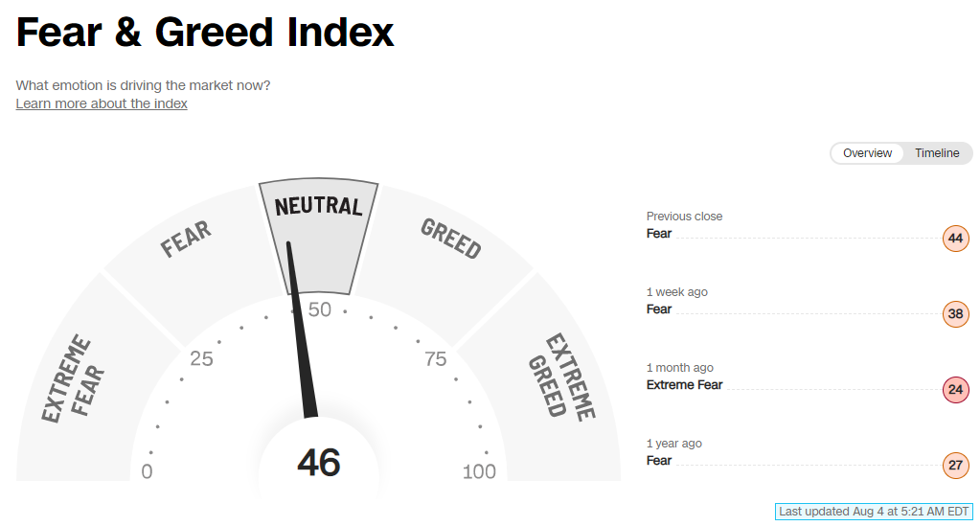Click the 1 month ago Extreme Fear label
980x526 pixels.
click(x=684, y=385)
